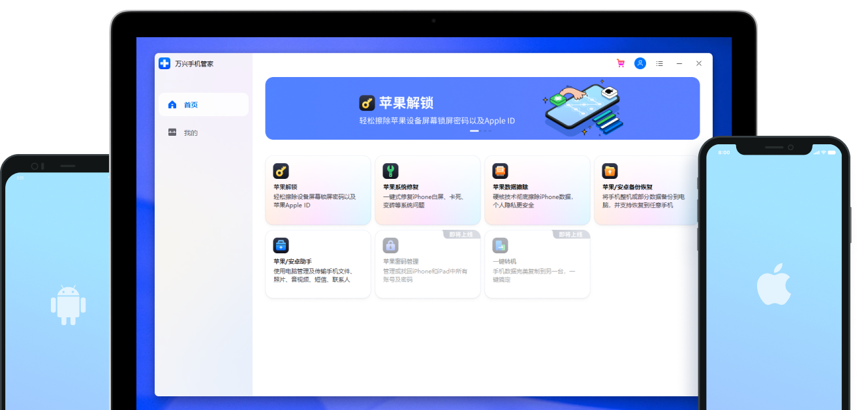The height and width of the screenshot is (410, 868).
Task: Click the 苹果解锁 banner
Action: (x=482, y=108)
